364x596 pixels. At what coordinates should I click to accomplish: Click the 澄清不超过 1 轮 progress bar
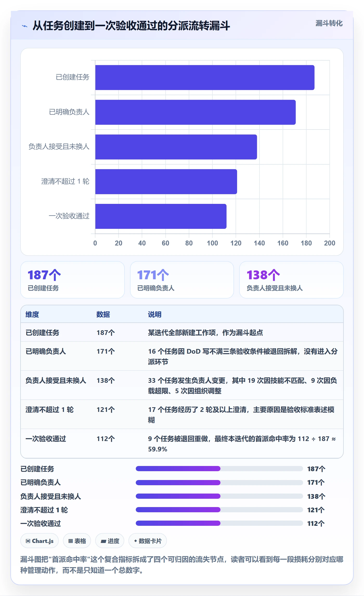[x=219, y=510]
